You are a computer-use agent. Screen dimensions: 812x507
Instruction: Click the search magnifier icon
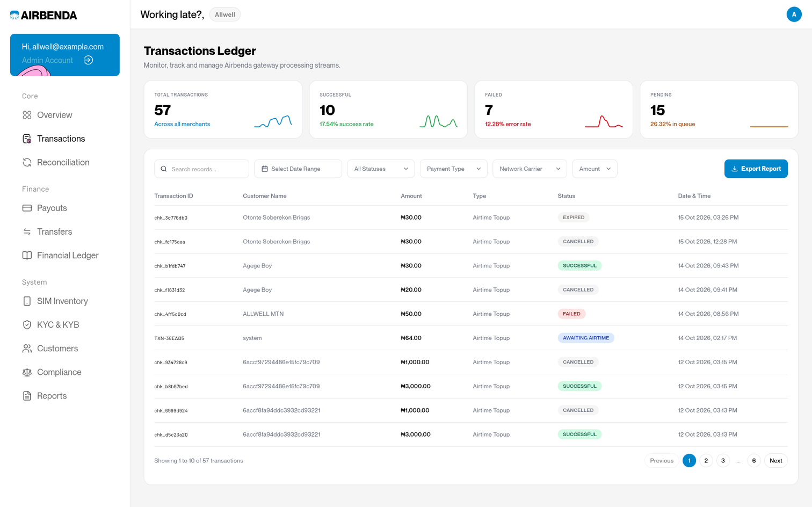[164, 169]
